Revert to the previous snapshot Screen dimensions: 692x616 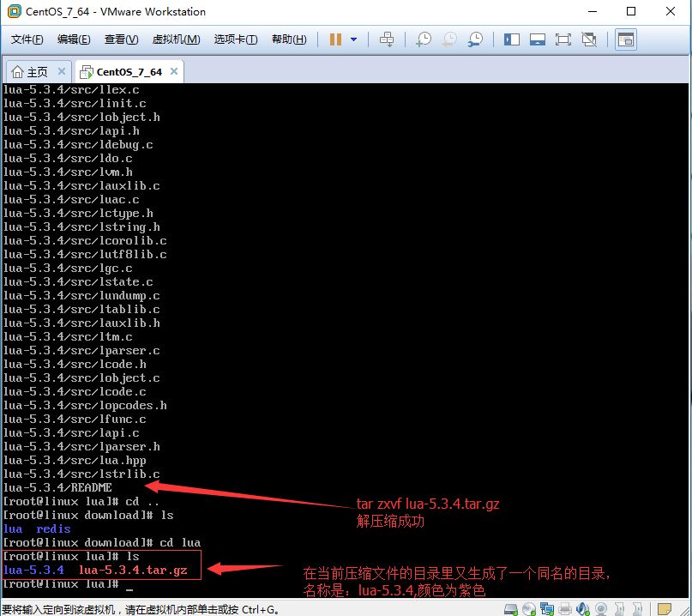coord(449,39)
